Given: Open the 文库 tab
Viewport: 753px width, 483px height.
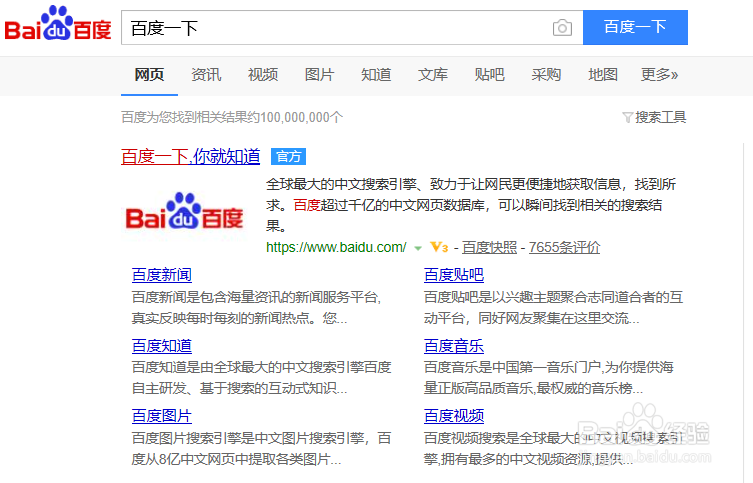Looking at the screenshot, I should coord(433,75).
